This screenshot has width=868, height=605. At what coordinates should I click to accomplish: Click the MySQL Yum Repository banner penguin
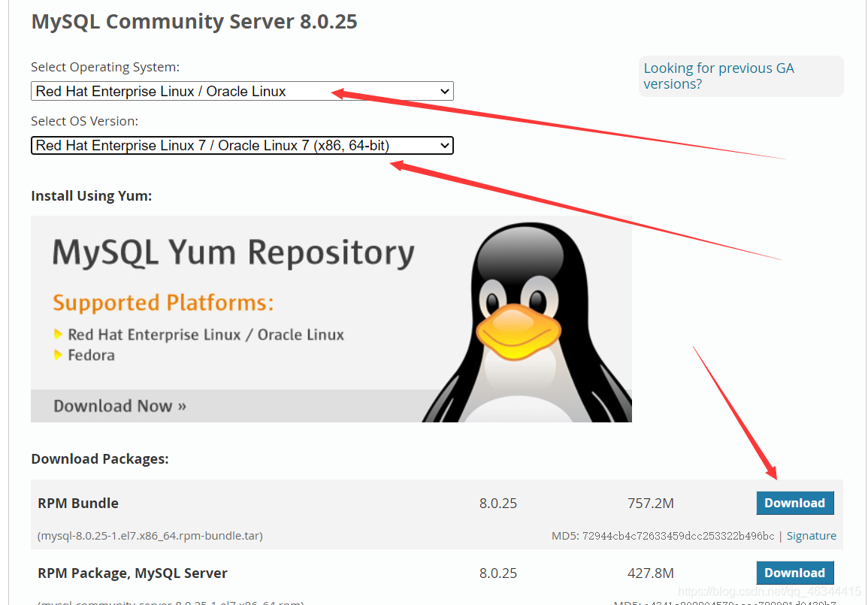(x=526, y=322)
